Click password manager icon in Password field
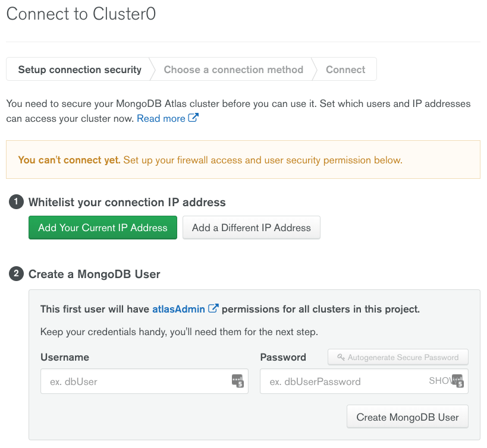This screenshot has width=487, height=448. point(457,381)
